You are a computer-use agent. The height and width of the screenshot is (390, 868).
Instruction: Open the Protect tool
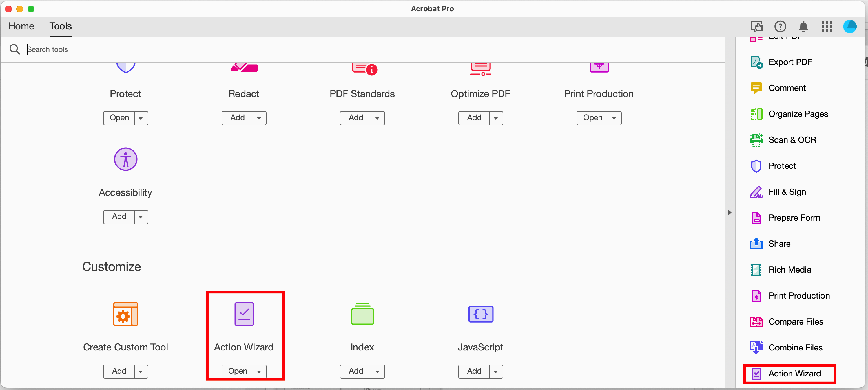tap(119, 117)
